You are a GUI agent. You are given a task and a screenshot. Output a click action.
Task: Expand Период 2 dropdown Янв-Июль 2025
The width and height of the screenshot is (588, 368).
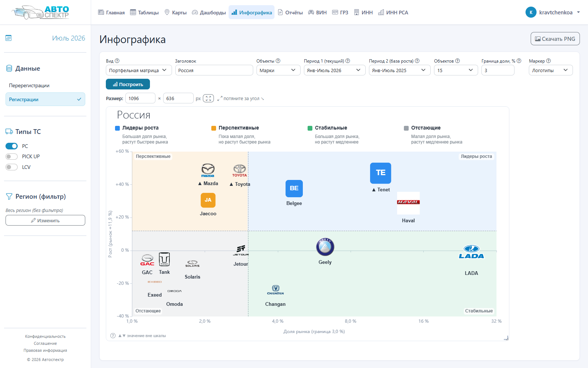click(399, 70)
